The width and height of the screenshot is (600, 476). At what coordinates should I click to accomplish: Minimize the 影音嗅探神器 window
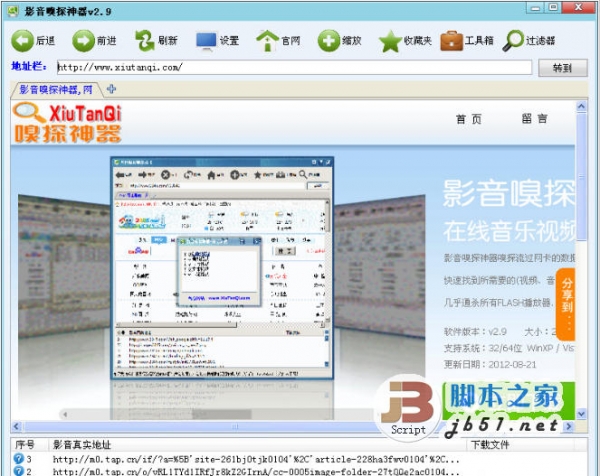pos(536,8)
